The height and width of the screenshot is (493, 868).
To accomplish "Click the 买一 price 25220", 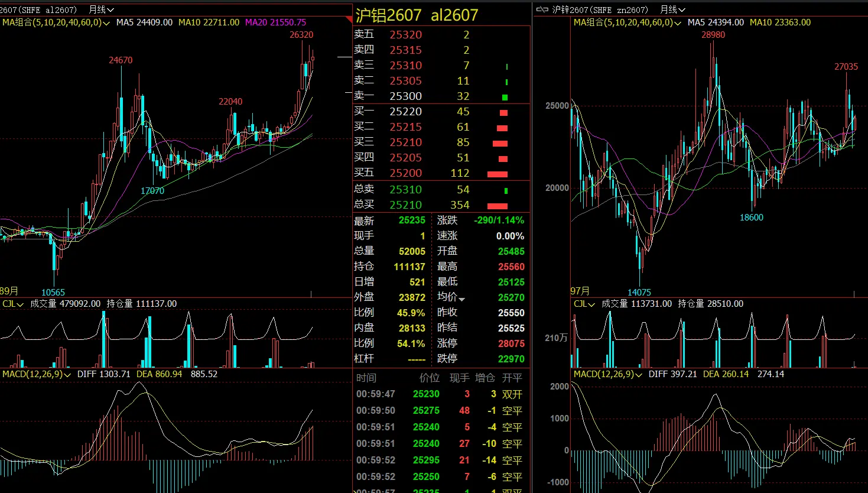I will pyautogui.click(x=405, y=111).
